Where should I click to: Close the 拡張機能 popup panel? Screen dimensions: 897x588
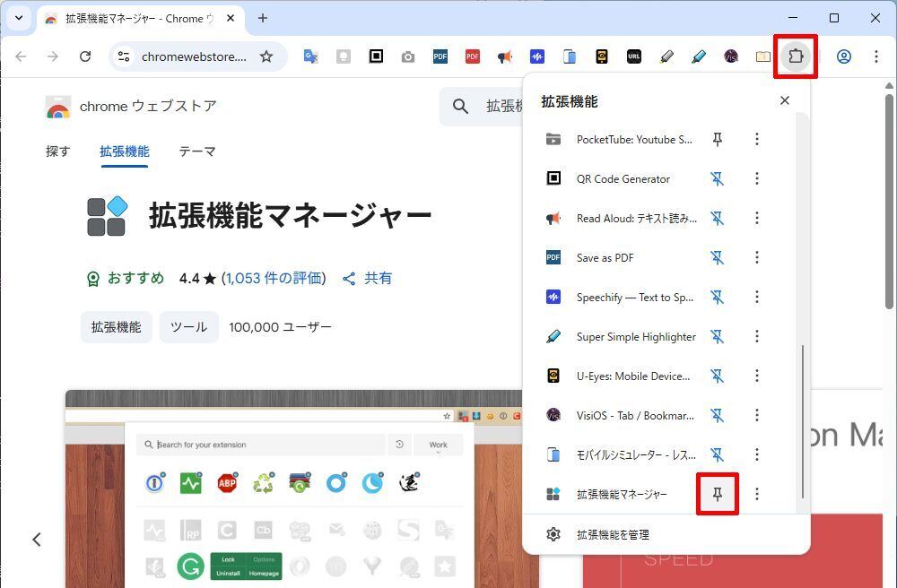click(785, 100)
